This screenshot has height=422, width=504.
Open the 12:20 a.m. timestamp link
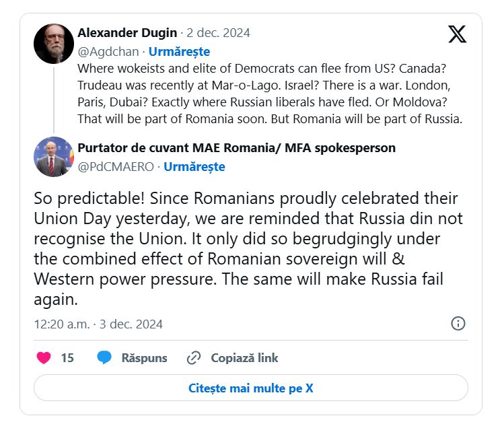pyautogui.click(x=98, y=324)
